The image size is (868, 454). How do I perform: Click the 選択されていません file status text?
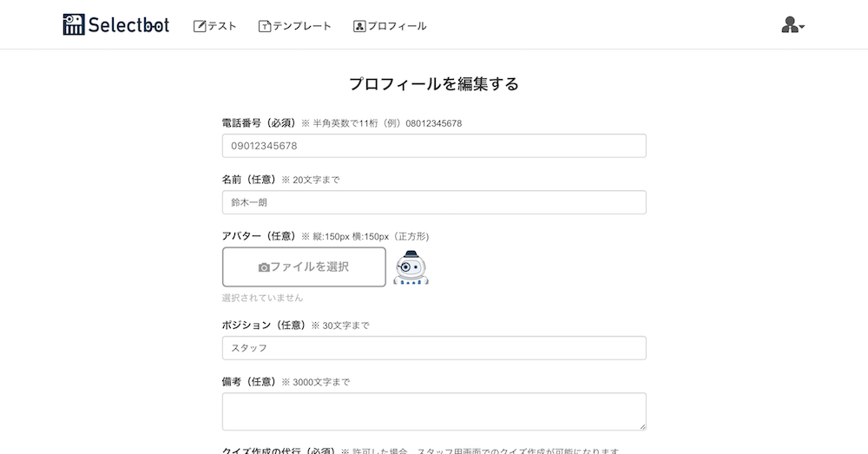[x=262, y=298]
